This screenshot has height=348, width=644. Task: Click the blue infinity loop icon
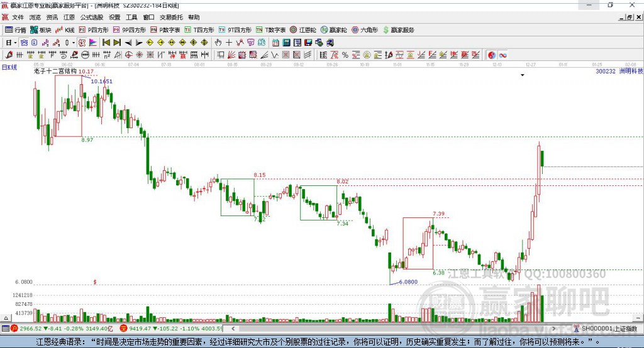(x=502, y=55)
